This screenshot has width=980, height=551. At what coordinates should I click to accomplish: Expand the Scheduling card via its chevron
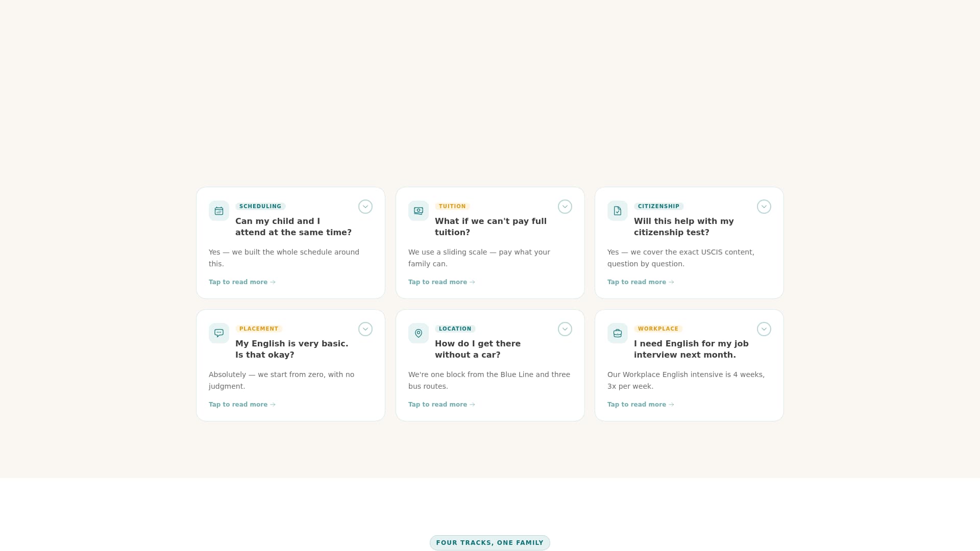(x=365, y=207)
